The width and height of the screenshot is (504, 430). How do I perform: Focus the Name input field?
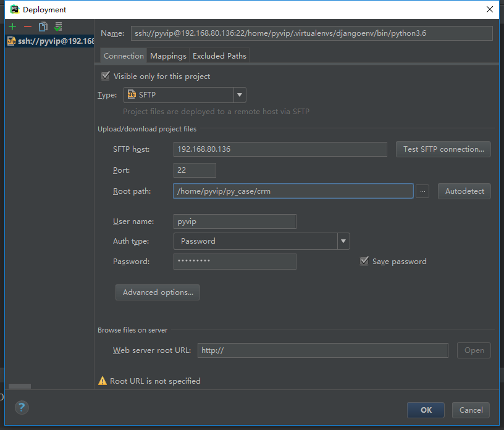pos(312,33)
